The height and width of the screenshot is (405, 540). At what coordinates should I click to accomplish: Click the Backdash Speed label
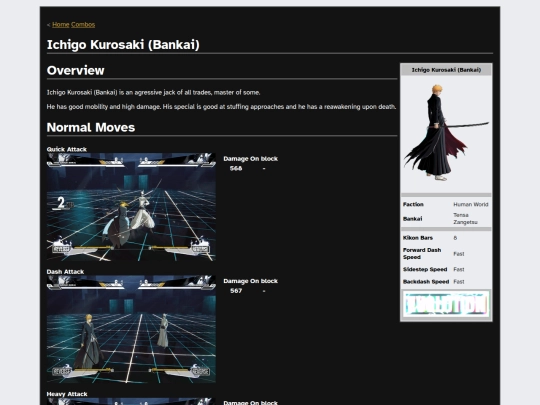coord(426,282)
